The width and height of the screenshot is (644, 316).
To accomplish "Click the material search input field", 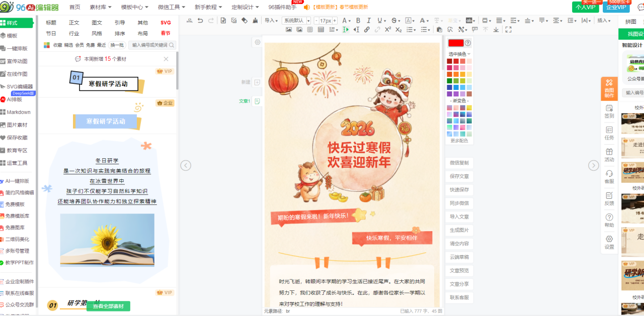I will [x=149, y=45].
